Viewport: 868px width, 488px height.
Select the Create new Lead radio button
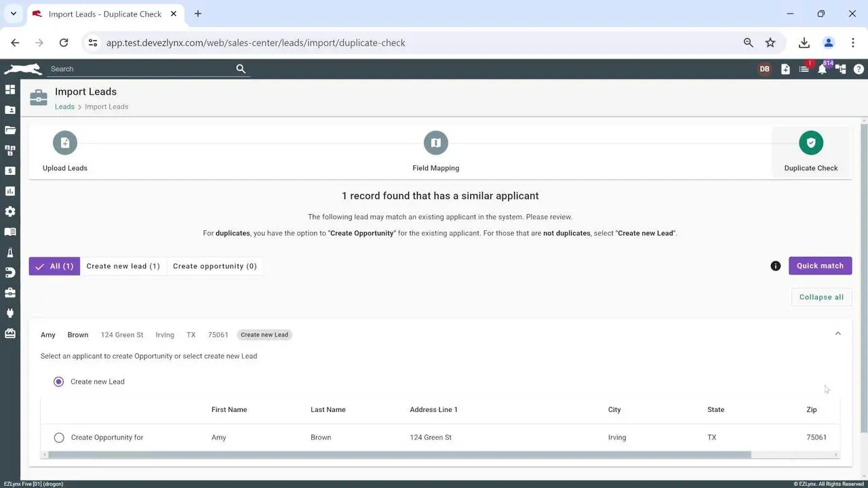(x=59, y=382)
